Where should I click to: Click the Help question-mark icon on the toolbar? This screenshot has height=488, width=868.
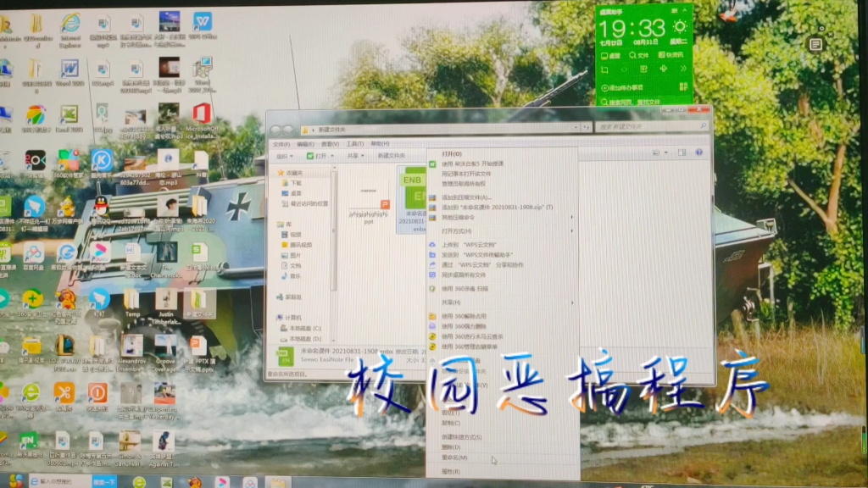coord(698,154)
